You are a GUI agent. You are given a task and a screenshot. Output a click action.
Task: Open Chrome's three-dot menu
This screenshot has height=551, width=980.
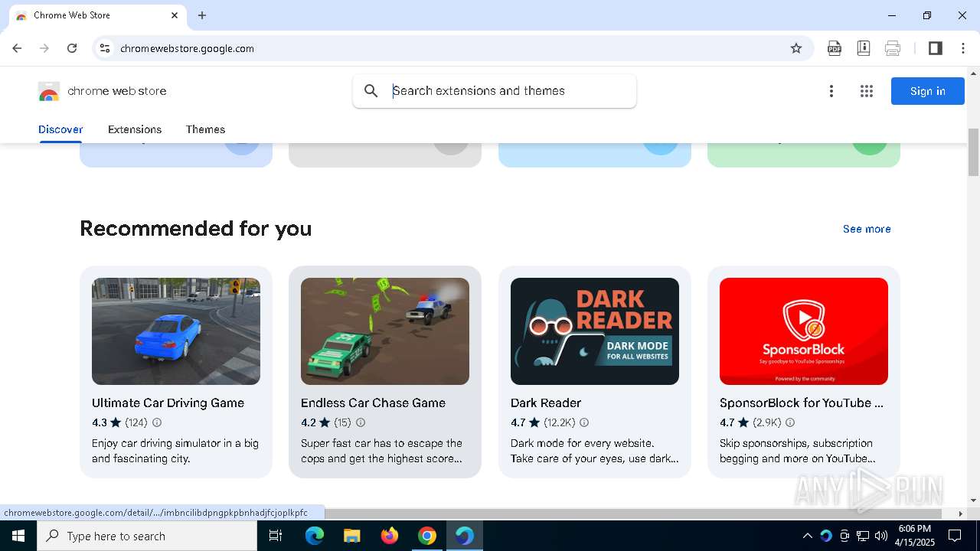coord(963,48)
